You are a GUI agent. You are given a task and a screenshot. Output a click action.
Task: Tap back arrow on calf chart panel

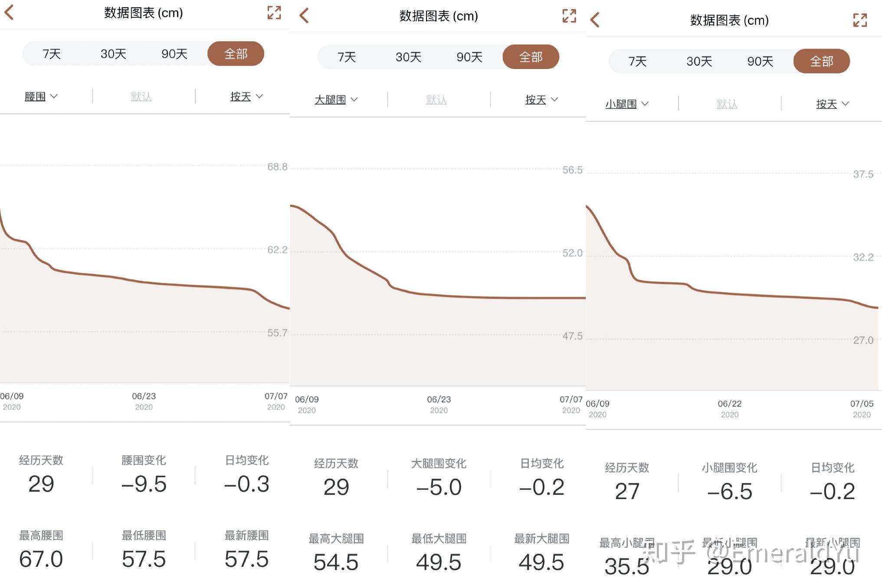[x=595, y=20]
